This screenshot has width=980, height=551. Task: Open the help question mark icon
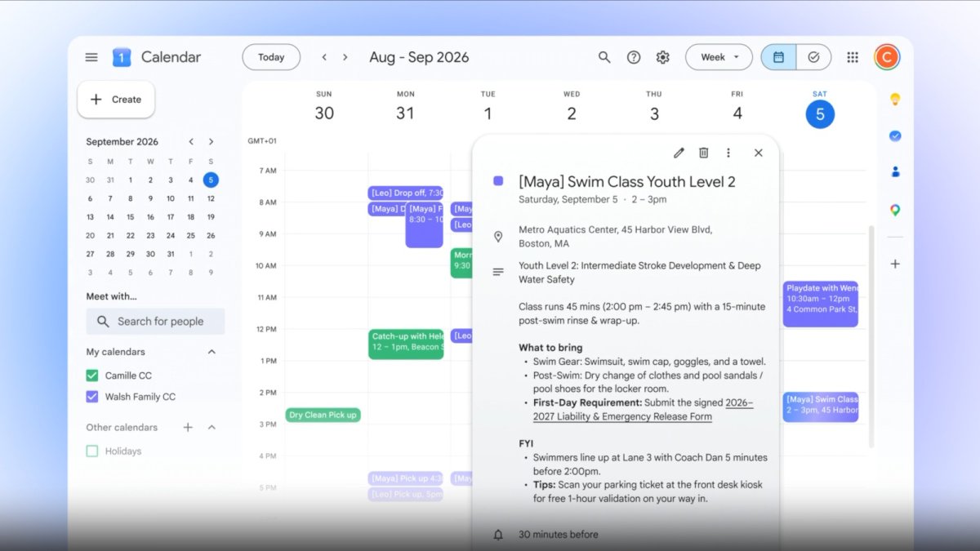pyautogui.click(x=634, y=57)
